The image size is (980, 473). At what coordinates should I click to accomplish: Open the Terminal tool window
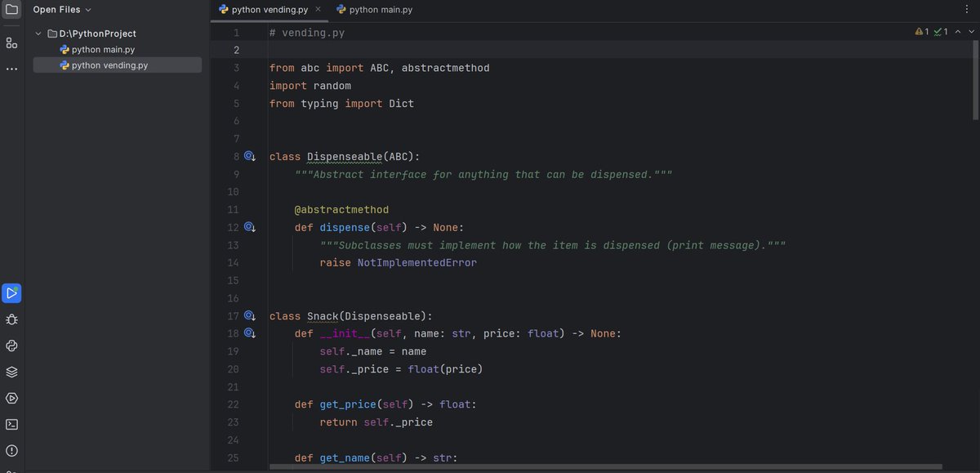click(11, 424)
